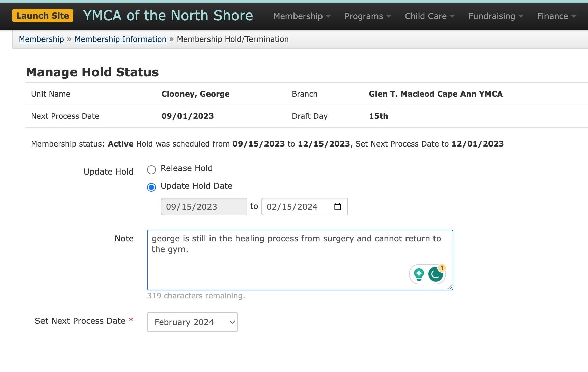Click the Manage Hold Status heading
This screenshot has height=372, width=588.
(x=92, y=72)
